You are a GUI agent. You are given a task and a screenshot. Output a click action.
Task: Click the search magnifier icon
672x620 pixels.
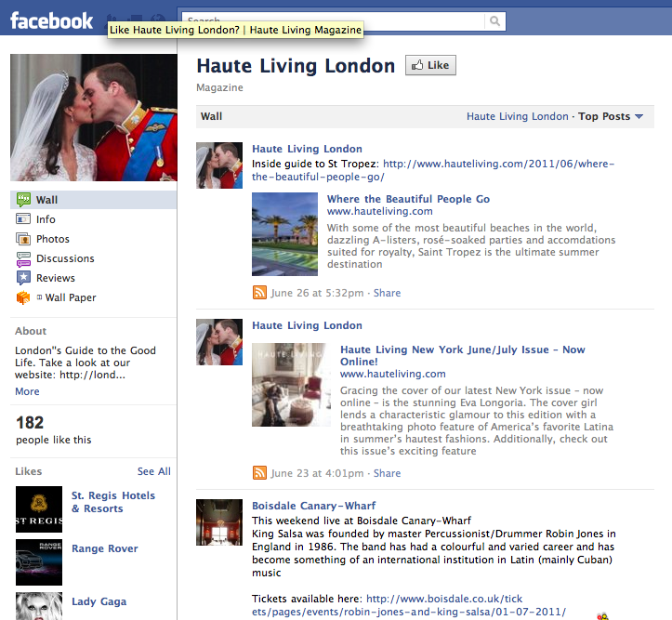(x=496, y=20)
